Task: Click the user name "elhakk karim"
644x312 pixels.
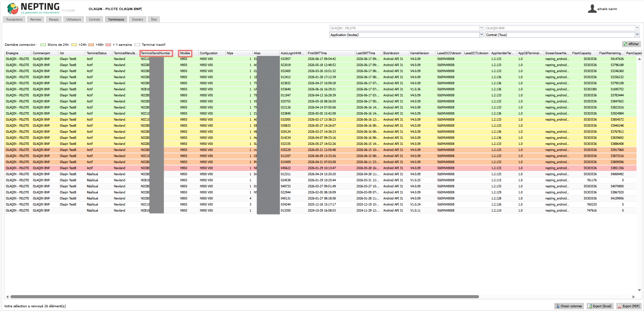Action: pos(607,9)
